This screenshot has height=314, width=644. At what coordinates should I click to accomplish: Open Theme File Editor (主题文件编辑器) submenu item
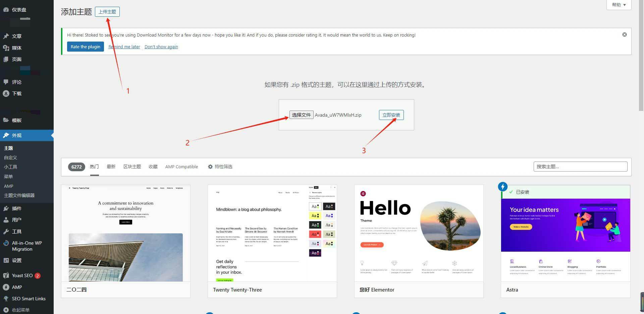(x=19, y=195)
